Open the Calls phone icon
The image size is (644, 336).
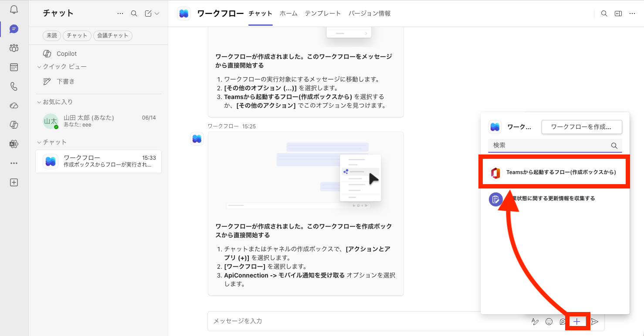(14, 86)
